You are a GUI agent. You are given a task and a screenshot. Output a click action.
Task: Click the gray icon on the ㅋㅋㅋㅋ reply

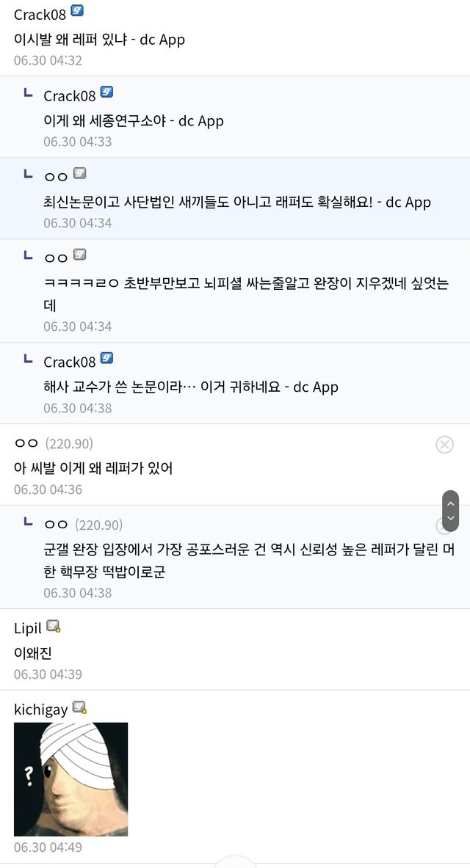click(x=79, y=255)
